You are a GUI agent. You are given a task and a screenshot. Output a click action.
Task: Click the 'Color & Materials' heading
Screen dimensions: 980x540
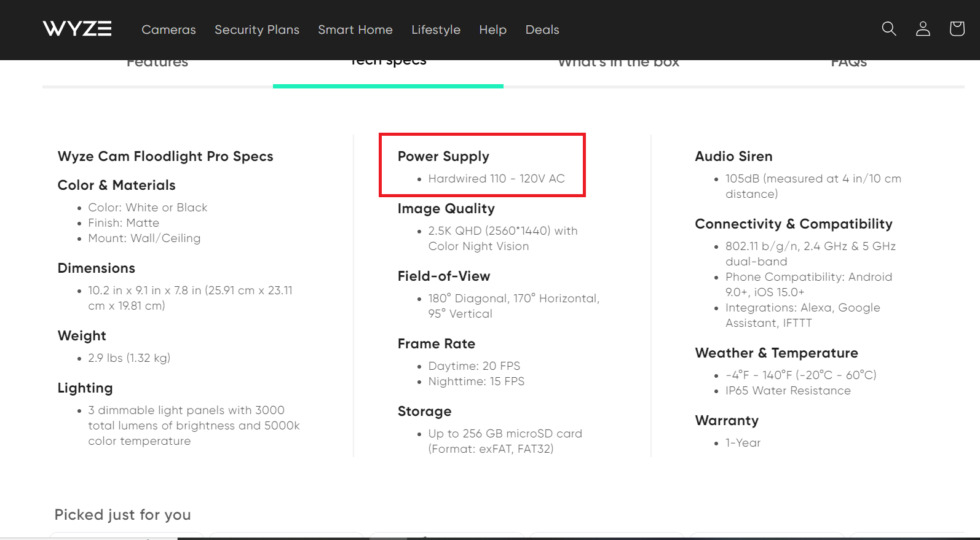(x=116, y=185)
